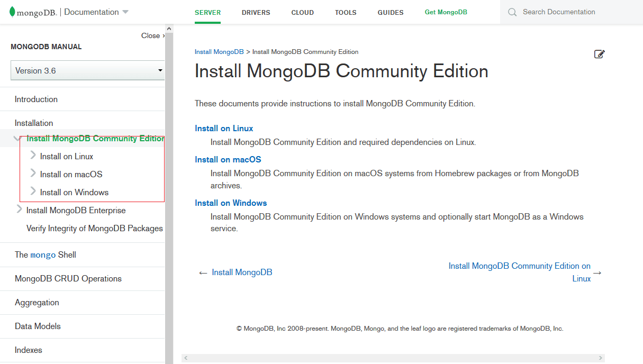Expand Install MongoDB Enterprise chevron

tap(20, 210)
